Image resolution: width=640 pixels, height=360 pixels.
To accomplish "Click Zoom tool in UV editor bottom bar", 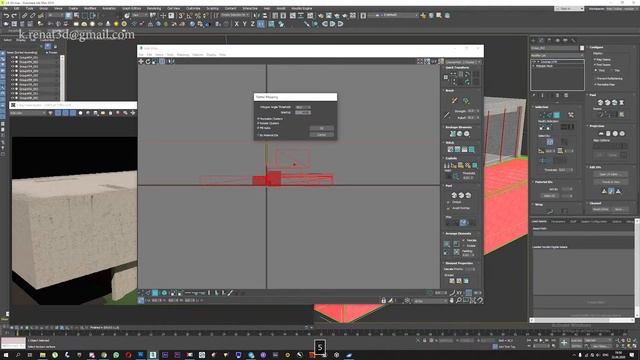I will [x=459, y=300].
